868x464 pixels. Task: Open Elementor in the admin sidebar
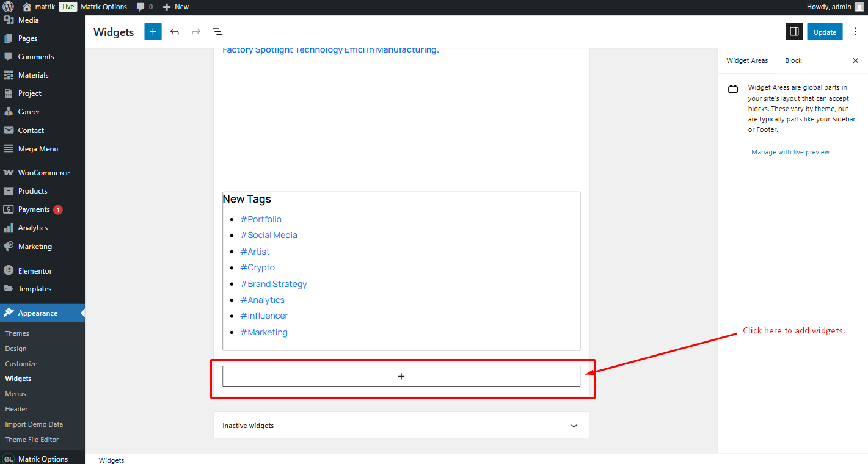(42, 271)
